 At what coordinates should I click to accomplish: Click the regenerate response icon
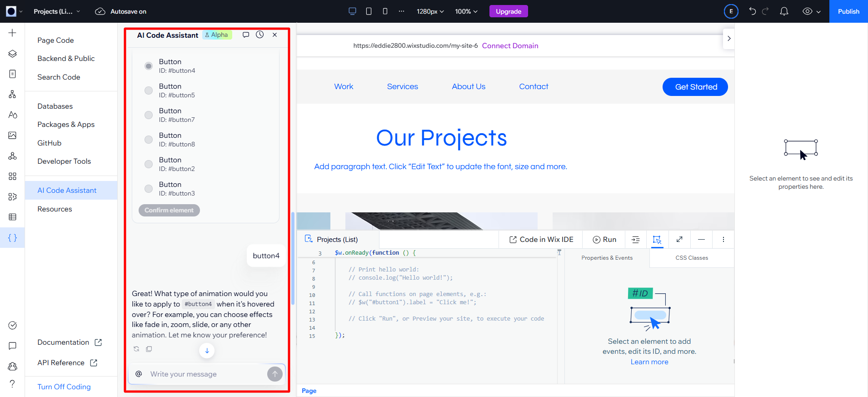(x=136, y=349)
